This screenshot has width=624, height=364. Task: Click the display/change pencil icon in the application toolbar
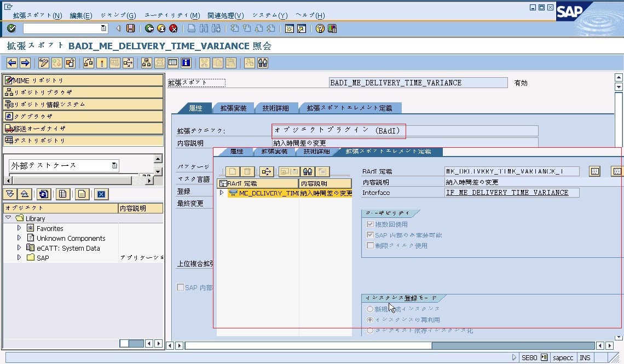pyautogui.click(x=44, y=63)
